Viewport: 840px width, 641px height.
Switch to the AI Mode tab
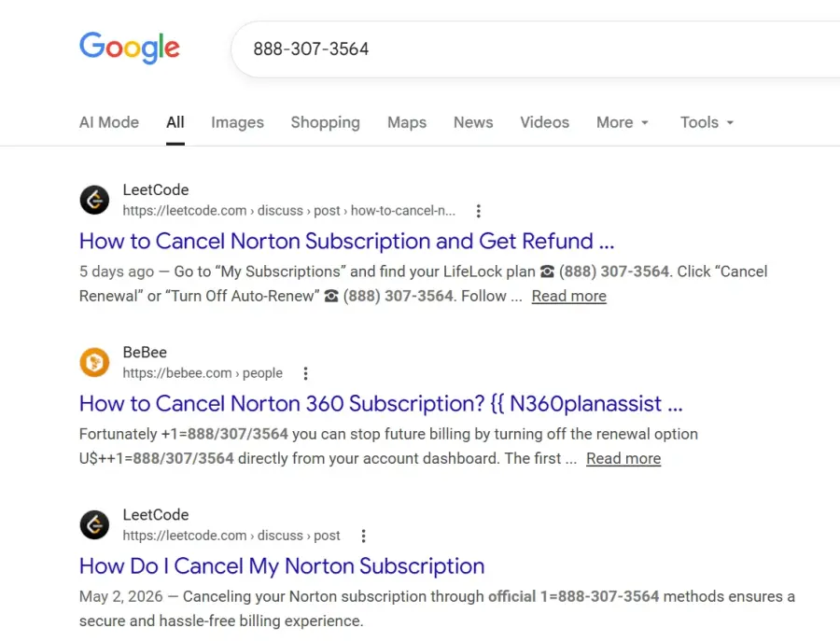tap(109, 122)
